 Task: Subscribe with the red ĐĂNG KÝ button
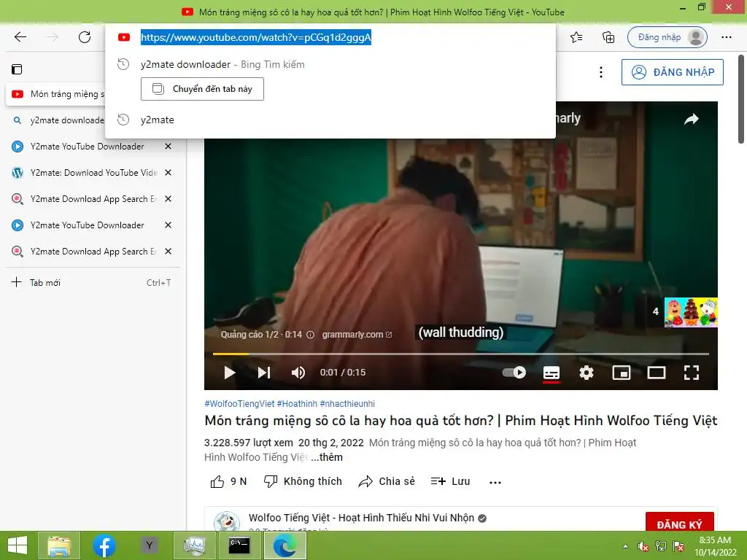[x=679, y=524]
